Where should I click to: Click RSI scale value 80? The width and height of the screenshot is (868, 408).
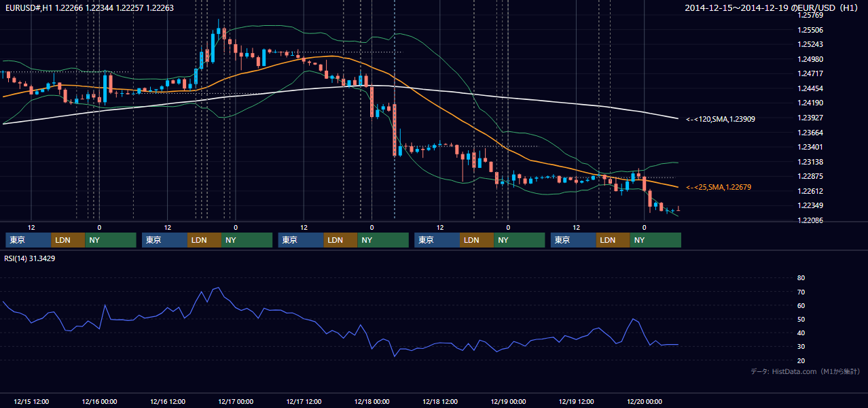pos(801,278)
